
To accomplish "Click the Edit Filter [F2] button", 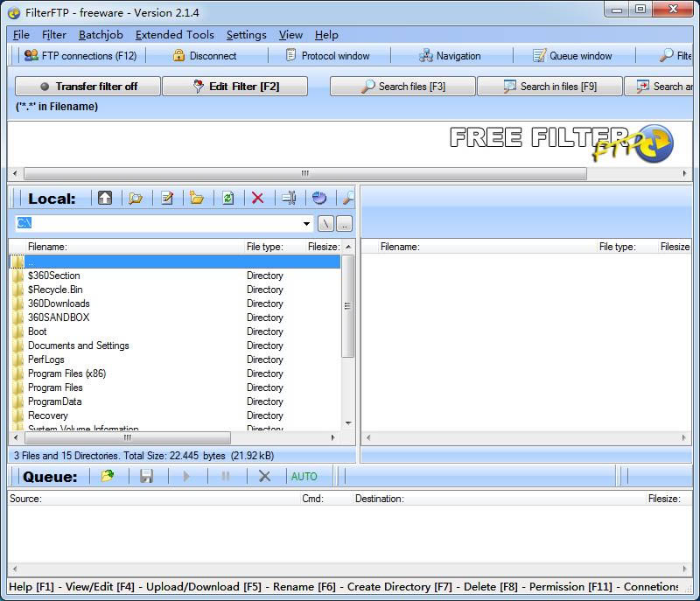I will tap(234, 87).
